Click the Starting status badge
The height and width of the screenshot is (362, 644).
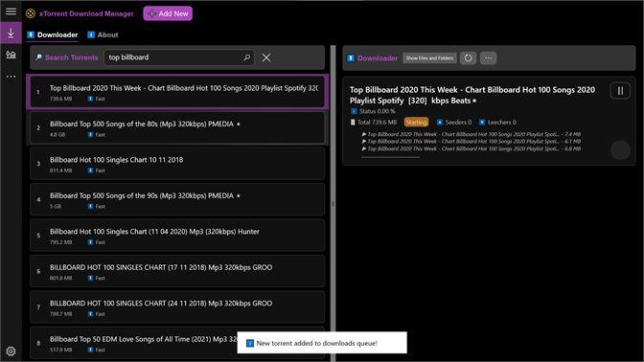click(416, 122)
